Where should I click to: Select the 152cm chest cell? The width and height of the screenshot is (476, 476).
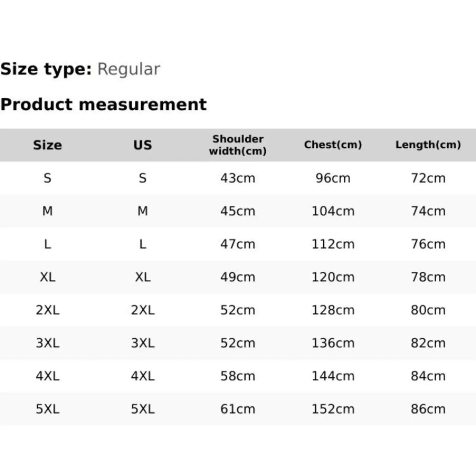[x=333, y=409]
